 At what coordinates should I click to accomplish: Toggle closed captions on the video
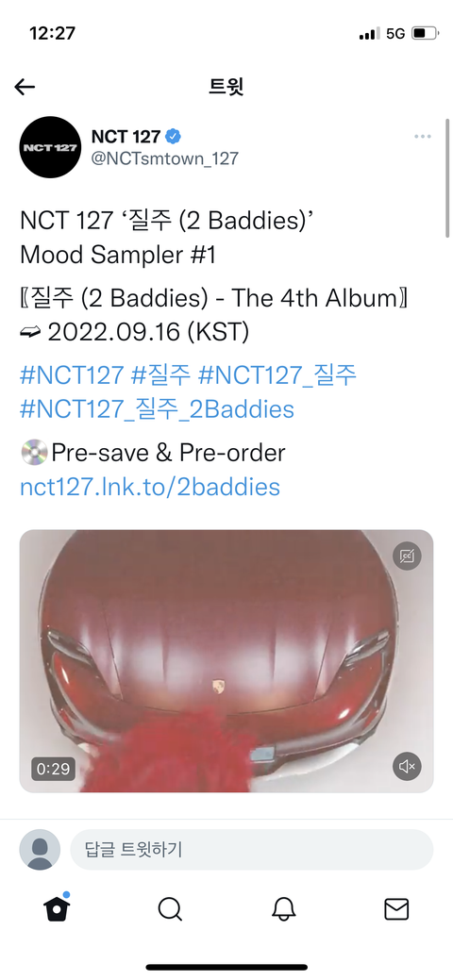407,556
